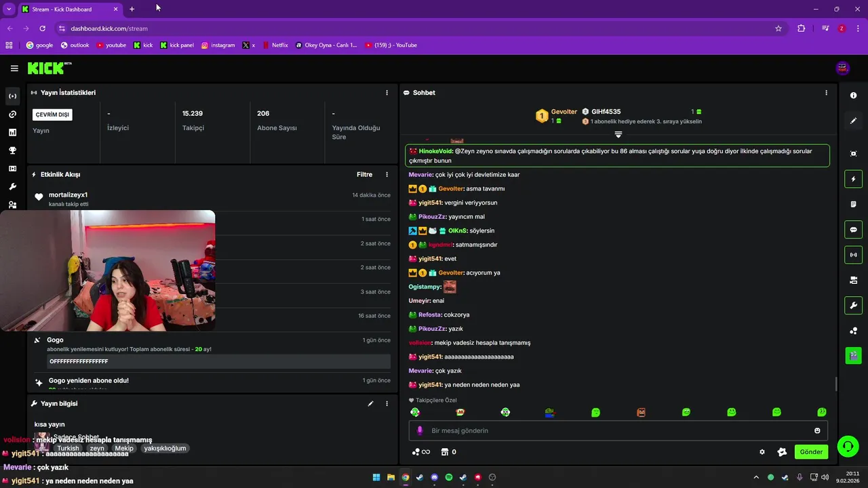Open the Okey Oyna bookmark
868x488 pixels.
coord(326,45)
